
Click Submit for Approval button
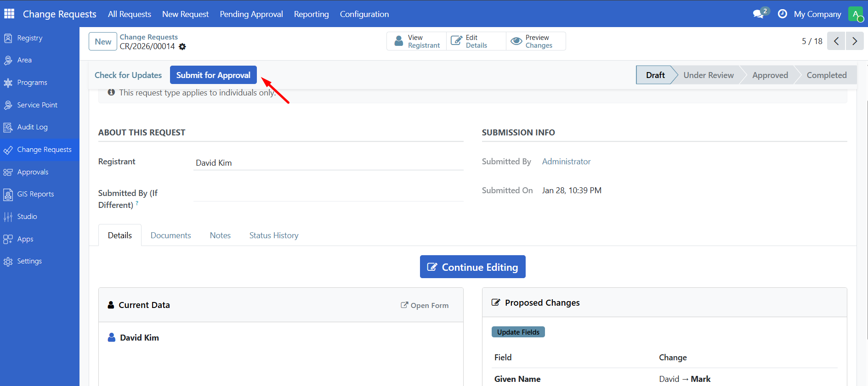click(213, 75)
